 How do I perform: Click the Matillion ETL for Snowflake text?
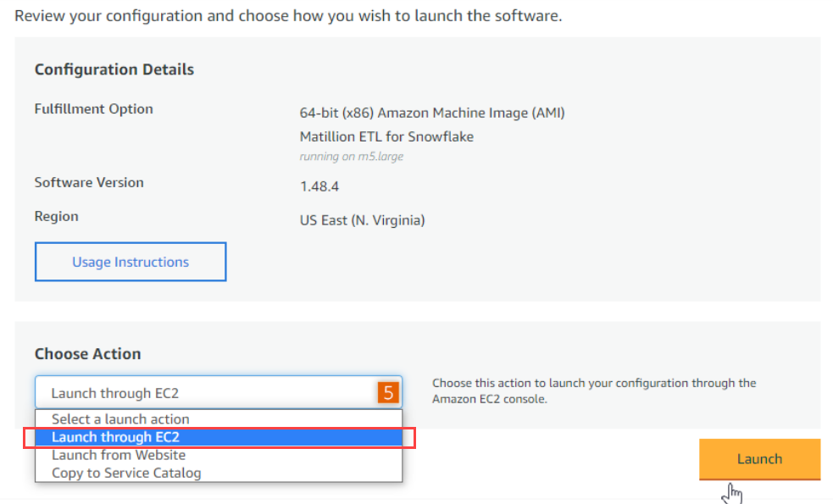click(386, 137)
